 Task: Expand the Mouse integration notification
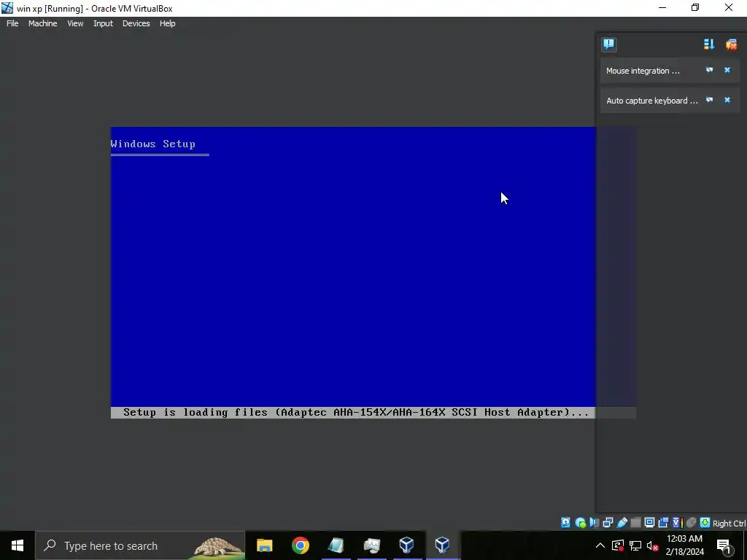pyautogui.click(x=643, y=71)
